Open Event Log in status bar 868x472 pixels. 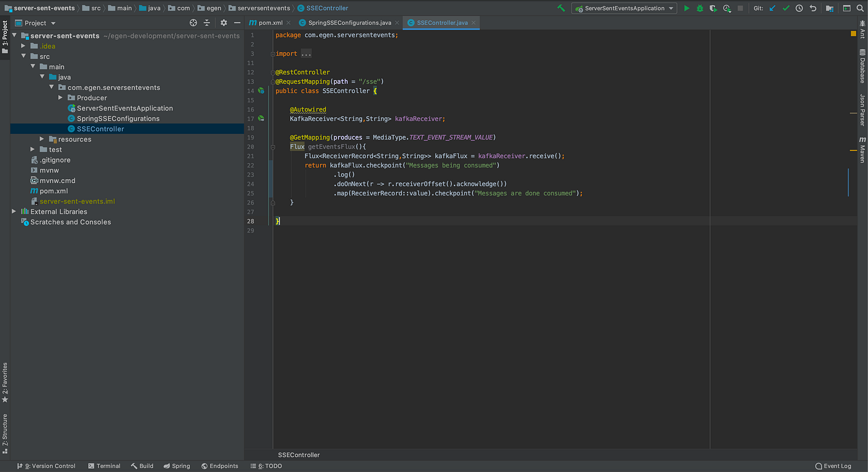(833, 466)
